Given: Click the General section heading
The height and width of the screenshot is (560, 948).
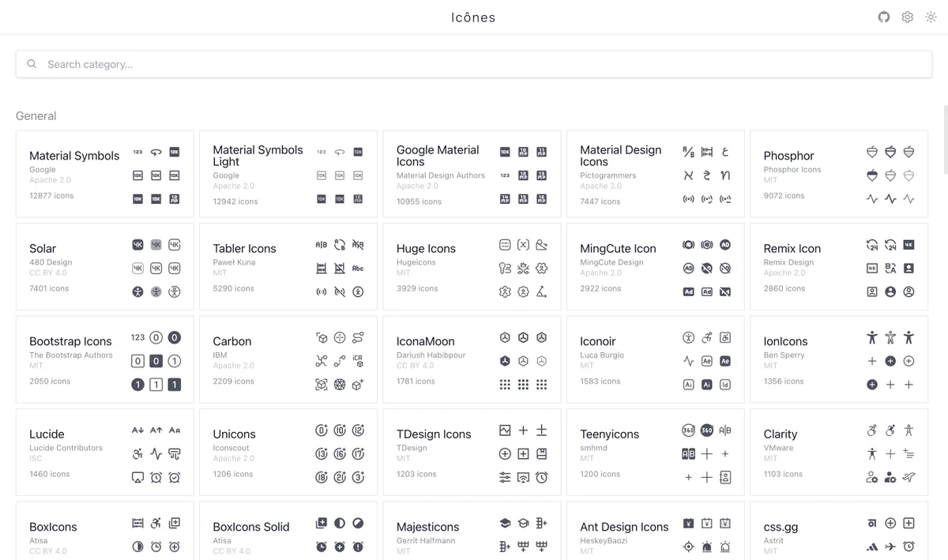Looking at the screenshot, I should click(x=36, y=116).
